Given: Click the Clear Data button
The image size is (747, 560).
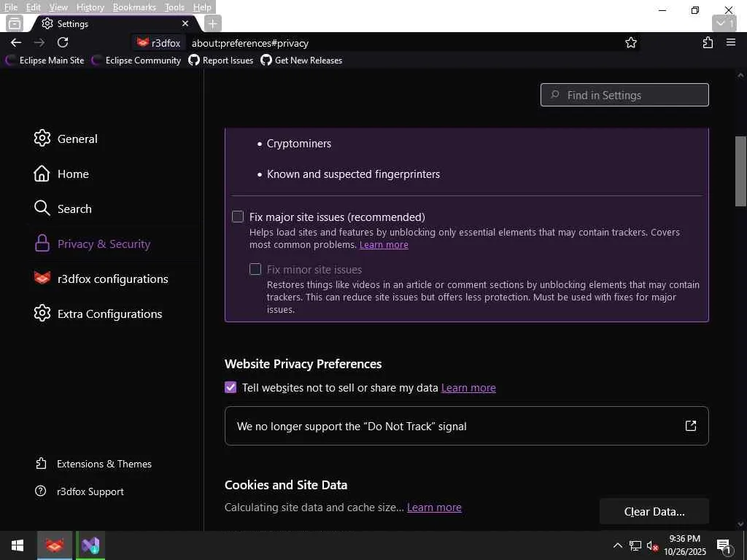Looking at the screenshot, I should point(654,511).
